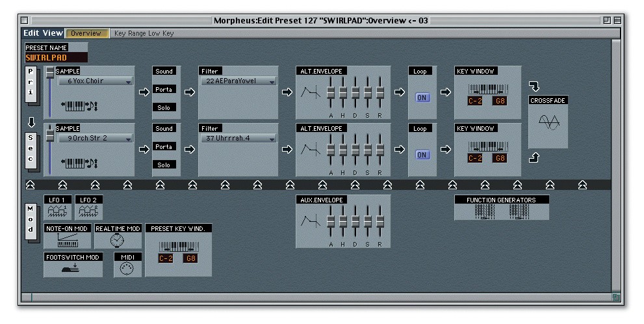This screenshot has width=644, height=324.
Task: Click Preset Key Wind. keyboard icon
Action: [179, 247]
